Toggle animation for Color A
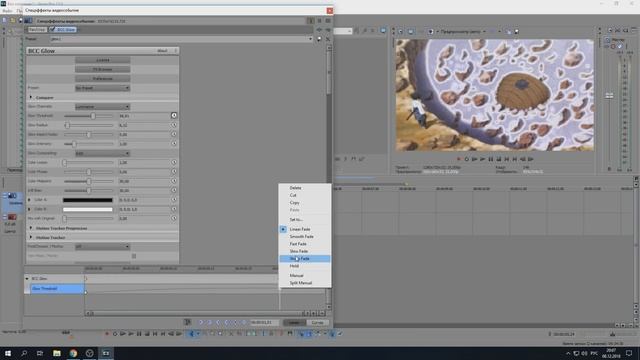 pos(174,200)
